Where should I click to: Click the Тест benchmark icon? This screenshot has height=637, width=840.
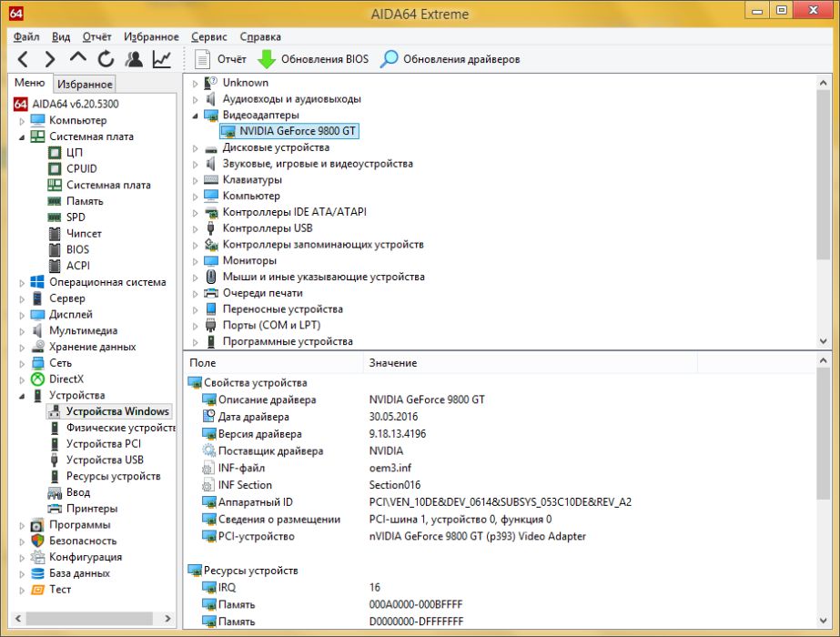(37, 590)
